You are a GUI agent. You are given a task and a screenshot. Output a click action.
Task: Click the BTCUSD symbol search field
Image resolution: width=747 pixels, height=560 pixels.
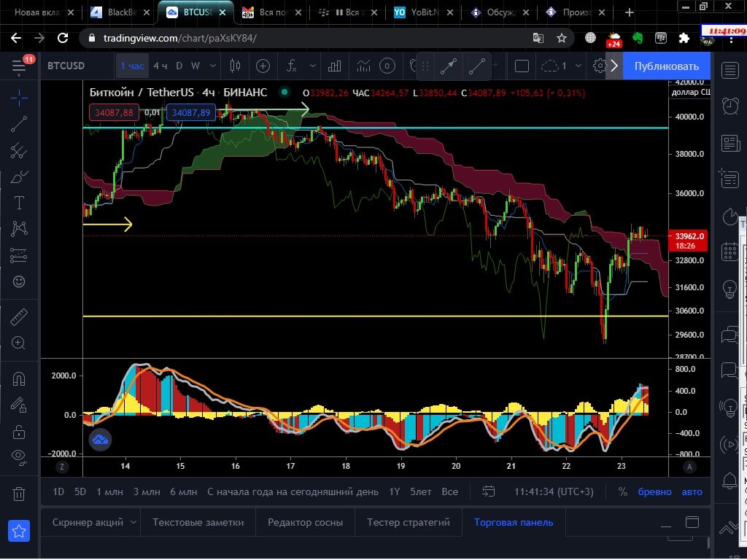point(66,66)
